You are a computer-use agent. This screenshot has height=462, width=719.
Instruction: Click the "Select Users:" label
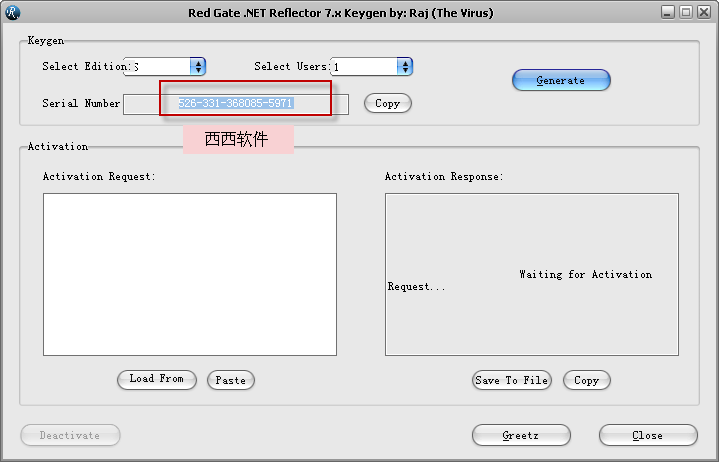click(293, 66)
